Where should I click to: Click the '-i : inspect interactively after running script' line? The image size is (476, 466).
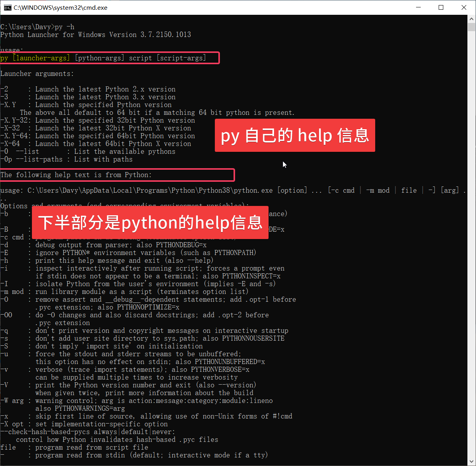pos(142,268)
